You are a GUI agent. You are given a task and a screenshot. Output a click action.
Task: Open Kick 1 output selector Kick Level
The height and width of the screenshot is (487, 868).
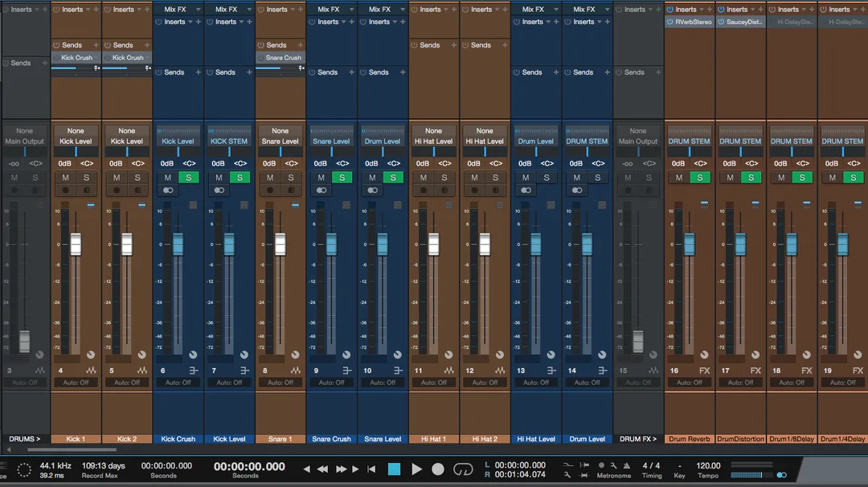[76, 141]
